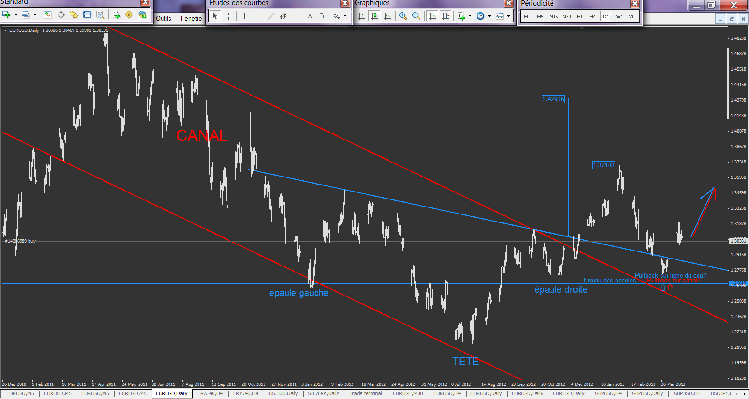
Task: Expand the Periods clock dropdown arrow
Action: [x=489, y=16]
